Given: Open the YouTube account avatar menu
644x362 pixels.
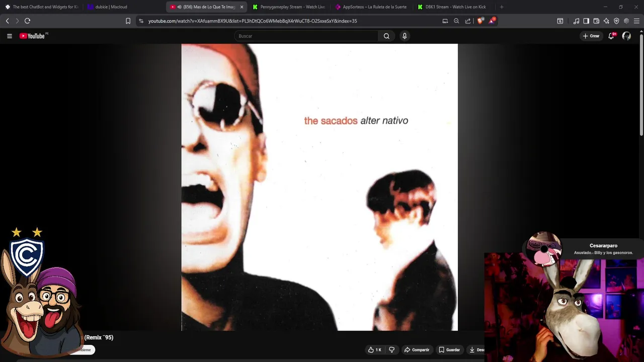Looking at the screenshot, I should (x=626, y=36).
